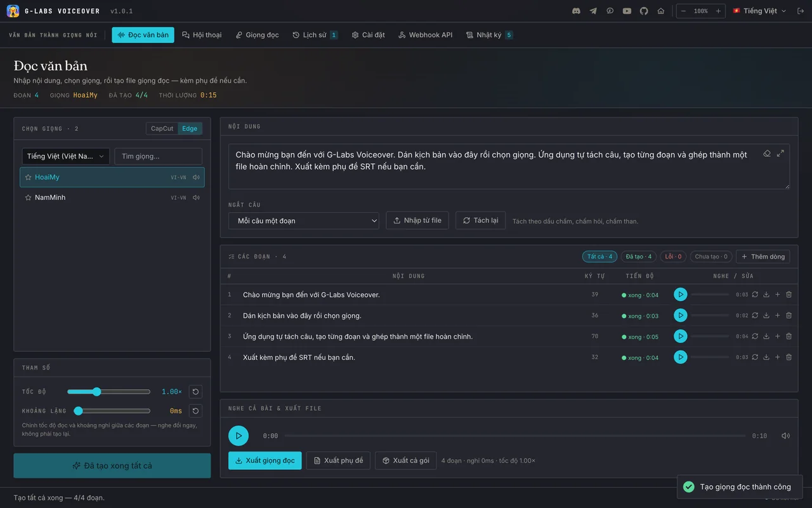The image size is (812, 508).
Task: Click the 'Xuất giọng đọc' export button
Action: coord(265,460)
